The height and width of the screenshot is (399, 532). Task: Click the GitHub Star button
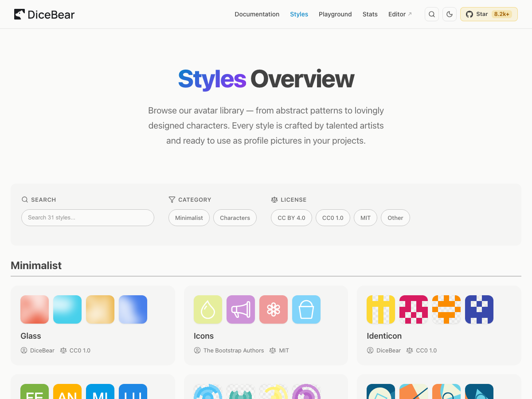pos(489,14)
